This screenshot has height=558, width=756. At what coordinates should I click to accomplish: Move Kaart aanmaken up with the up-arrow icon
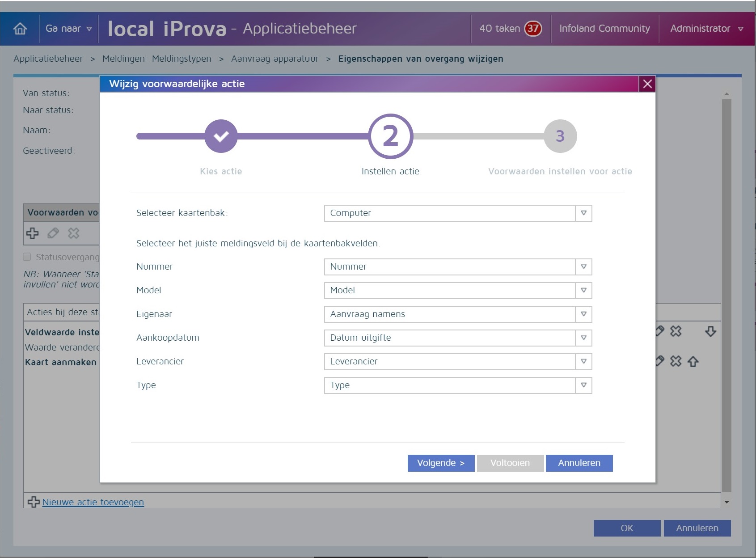click(x=693, y=362)
